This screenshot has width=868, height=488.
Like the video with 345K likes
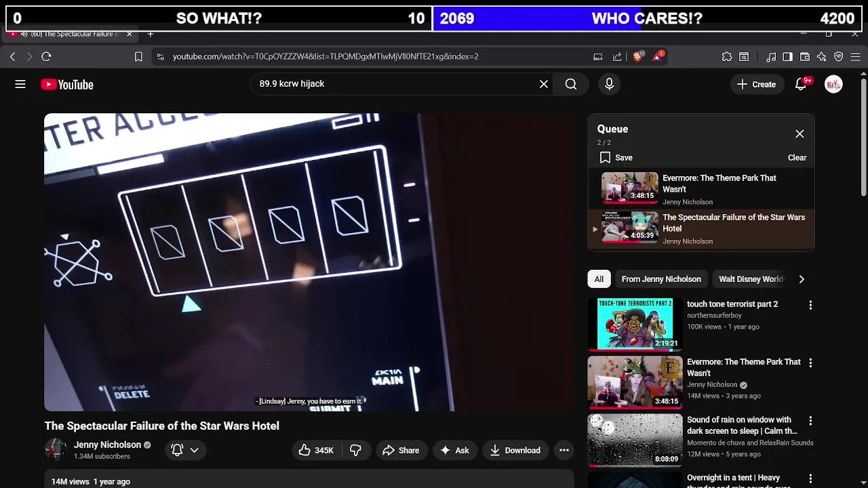pyautogui.click(x=316, y=450)
